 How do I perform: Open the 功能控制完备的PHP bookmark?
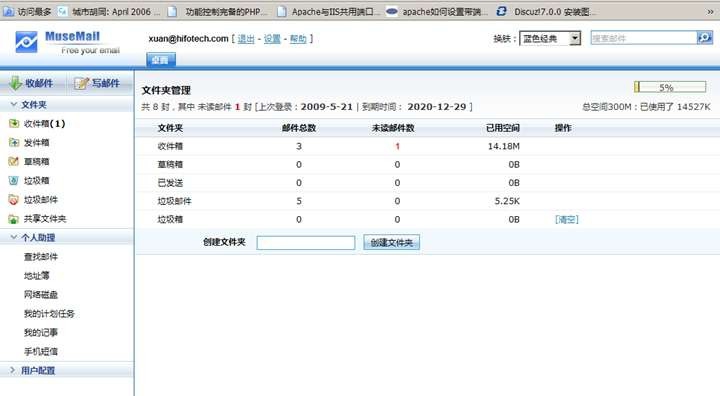click(x=217, y=11)
